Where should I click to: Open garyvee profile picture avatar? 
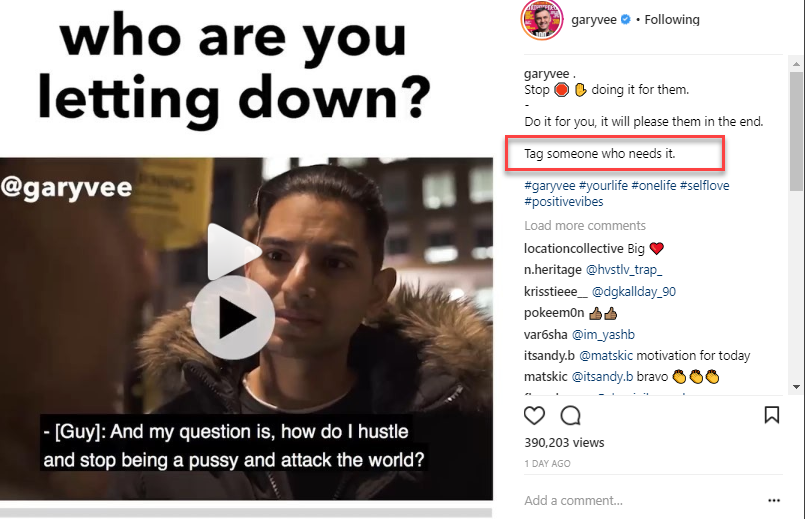click(542, 20)
